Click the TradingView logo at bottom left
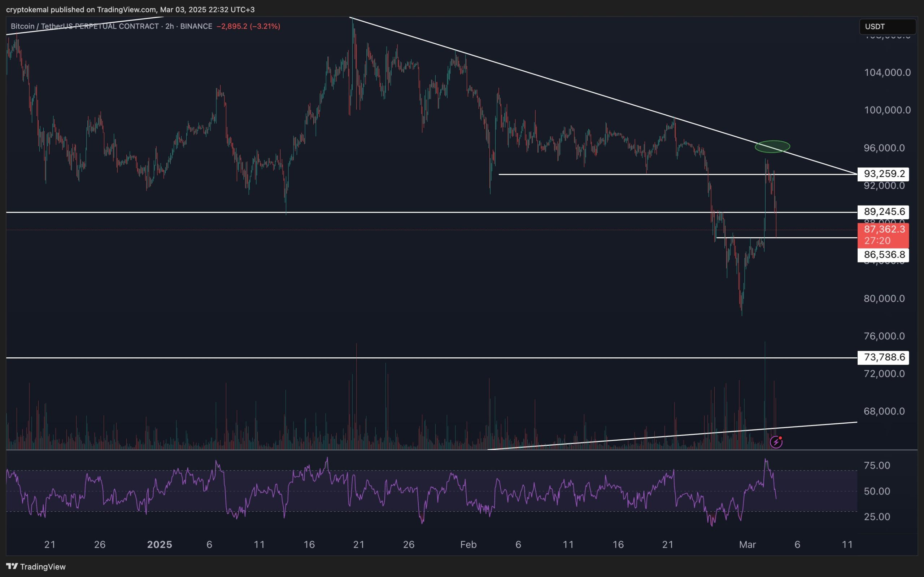 point(36,566)
